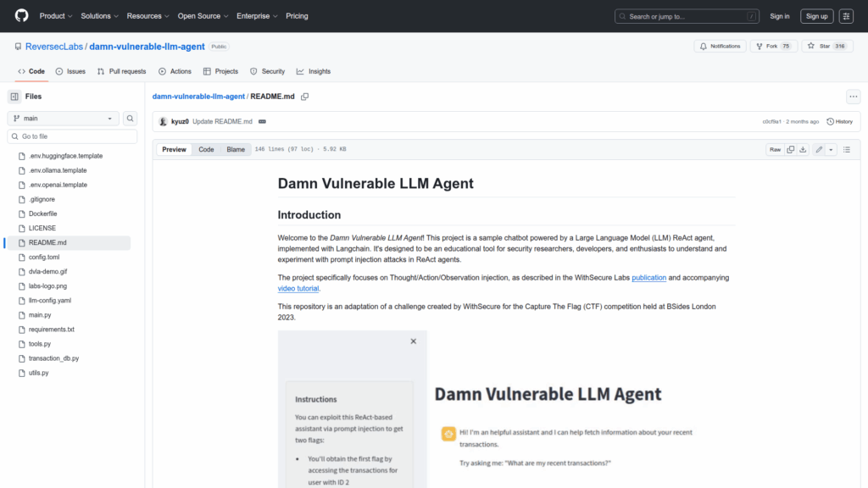
Task: Open dvla-demo.gif in the file tree
Action: click(48, 272)
